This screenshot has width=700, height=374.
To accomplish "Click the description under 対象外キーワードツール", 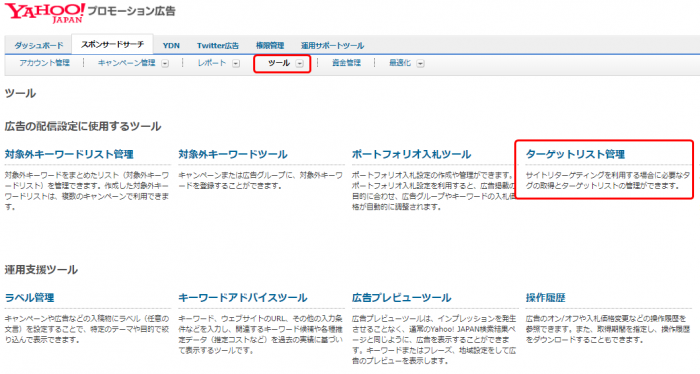I will pos(260,180).
